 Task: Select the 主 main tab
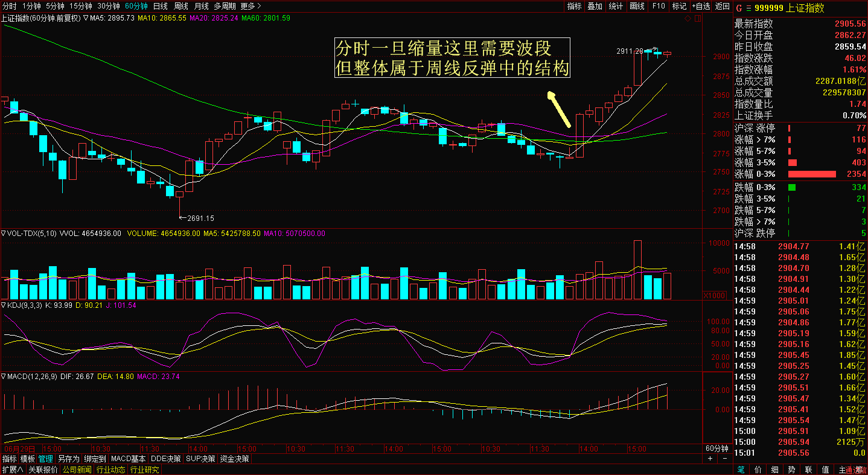(842, 470)
